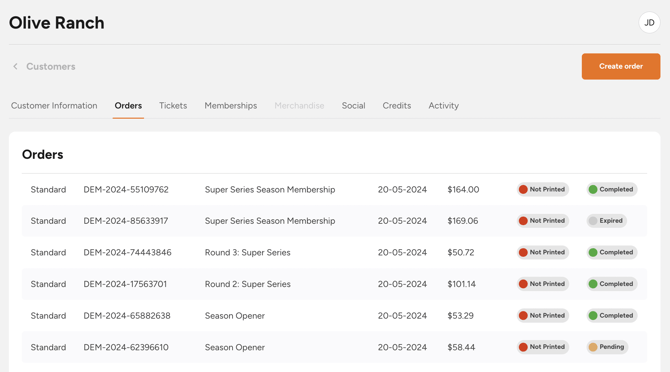Click Completed status on Round 3 order
The height and width of the screenshot is (372, 670).
click(x=612, y=252)
